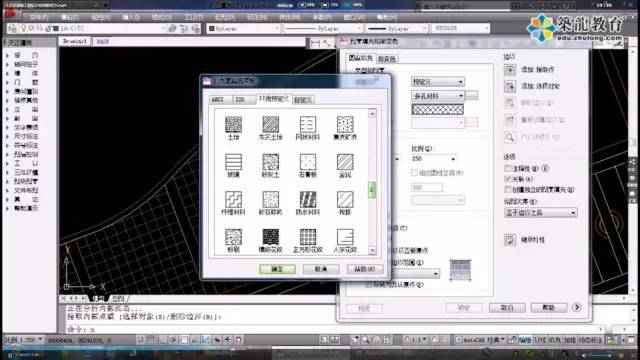Click the Inherit Properties icon (继承特性)
This screenshot has width=640, height=360.
(510, 240)
